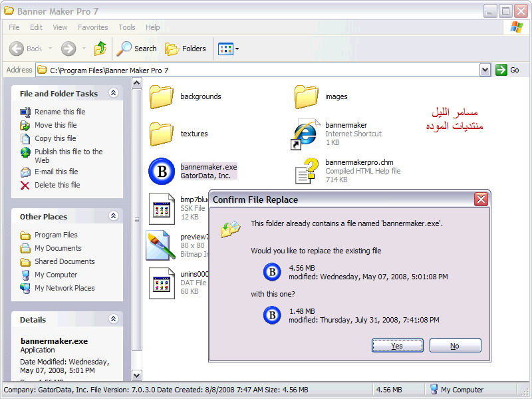Open the Views dropdown button
Viewport: 532px width, 399px height.
pos(228,49)
